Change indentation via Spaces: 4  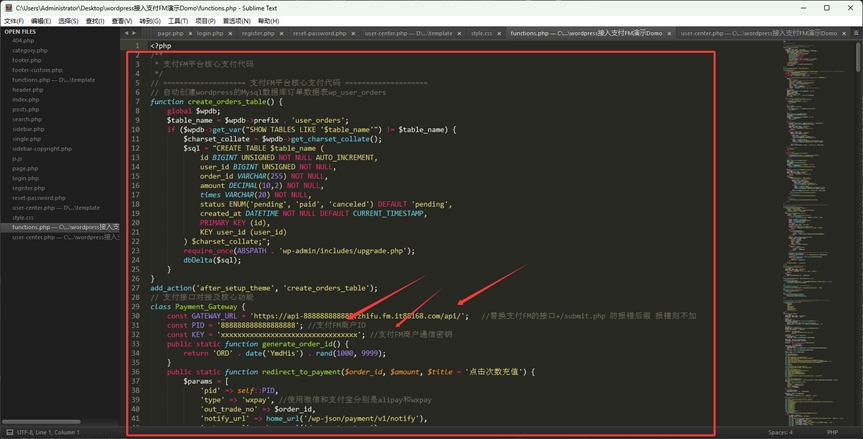pos(780,432)
